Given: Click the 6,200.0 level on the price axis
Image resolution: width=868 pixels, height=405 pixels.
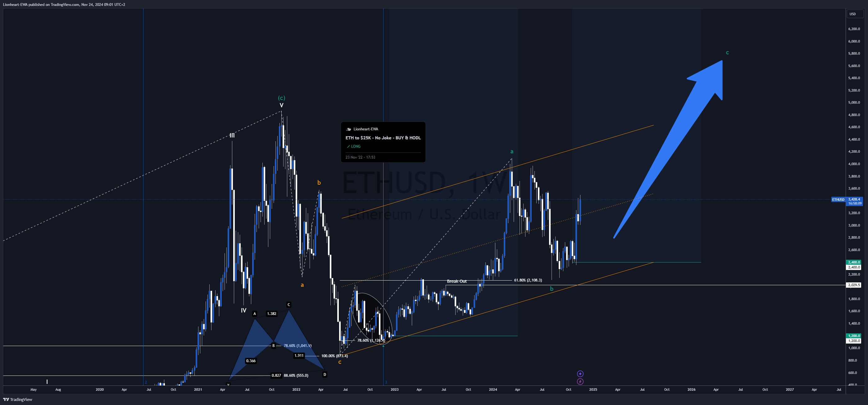Looking at the screenshot, I should [854, 29].
